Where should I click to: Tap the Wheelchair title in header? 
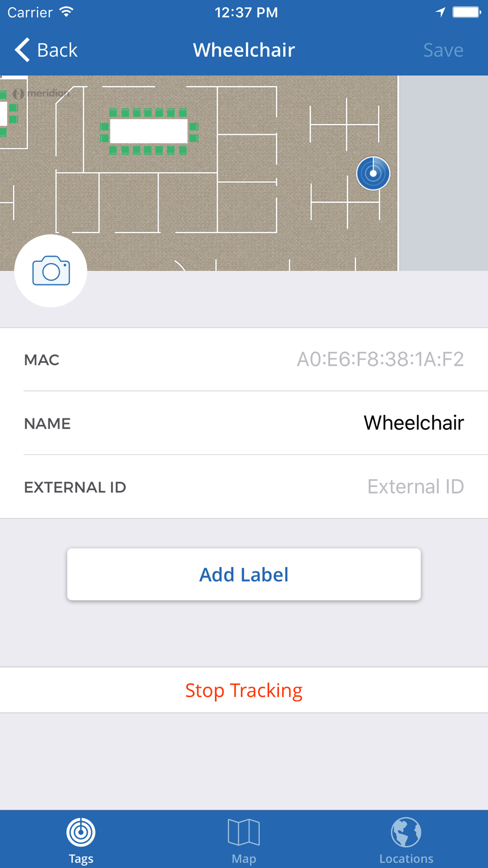pyautogui.click(x=244, y=50)
